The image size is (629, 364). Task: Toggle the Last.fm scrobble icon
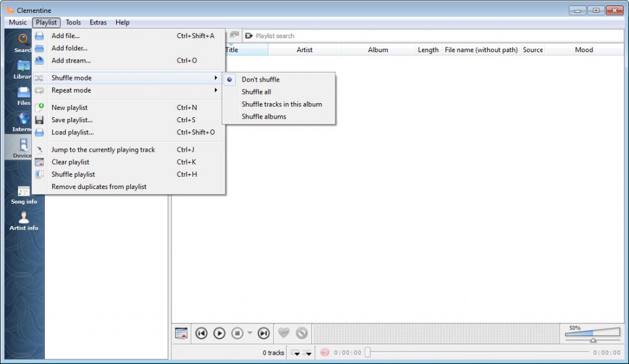click(324, 352)
